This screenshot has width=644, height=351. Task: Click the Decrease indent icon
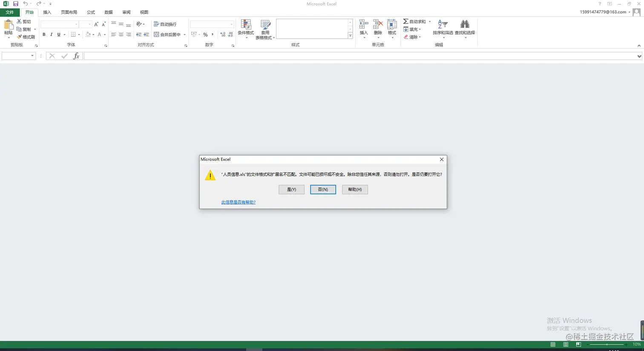[139, 34]
